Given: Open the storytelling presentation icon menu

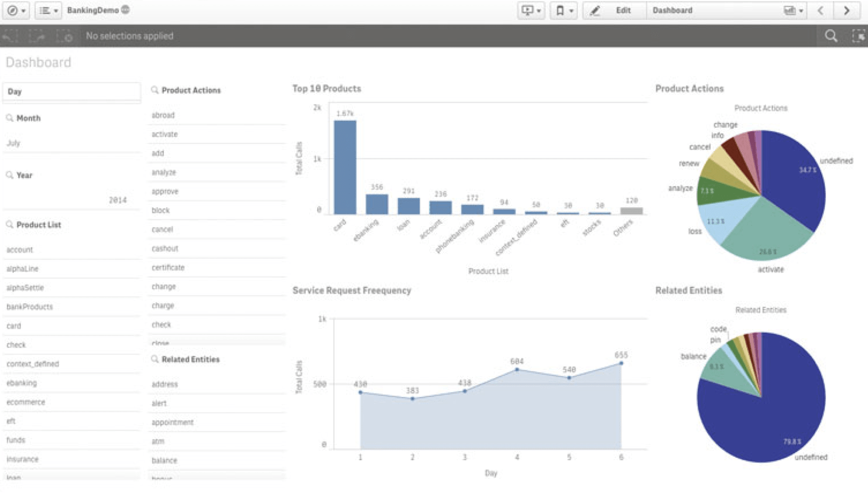Looking at the screenshot, I should [527, 11].
